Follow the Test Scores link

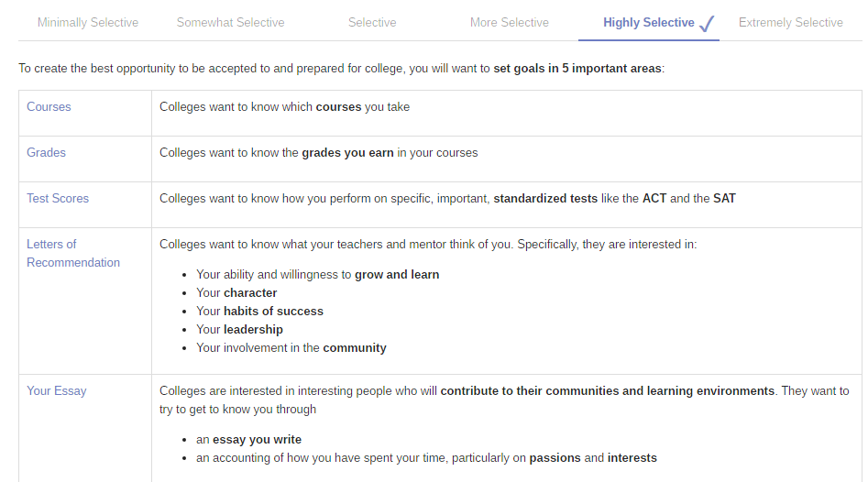[x=58, y=199]
